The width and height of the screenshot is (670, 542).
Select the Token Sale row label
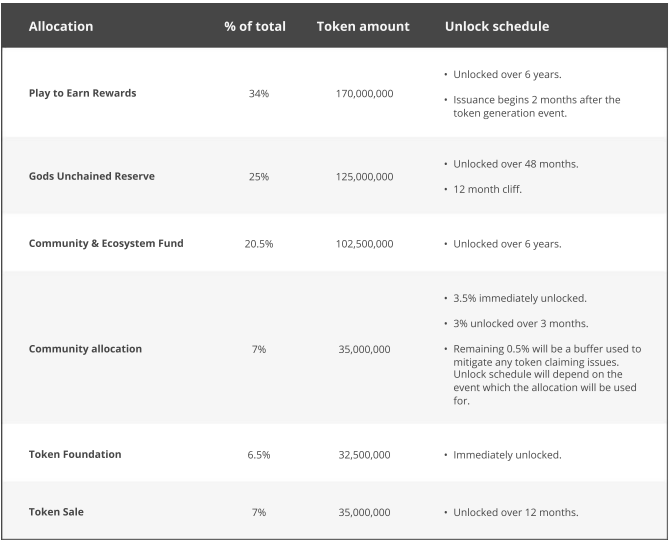click(56, 512)
